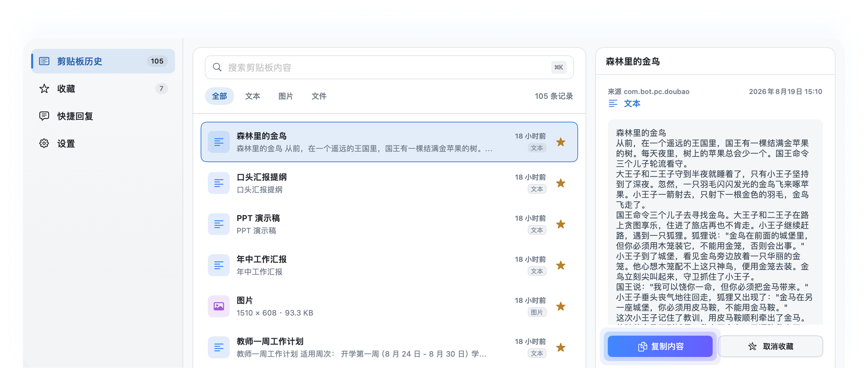Click the 复制内容 button
Screen dimensions: 868x376
[660, 346]
